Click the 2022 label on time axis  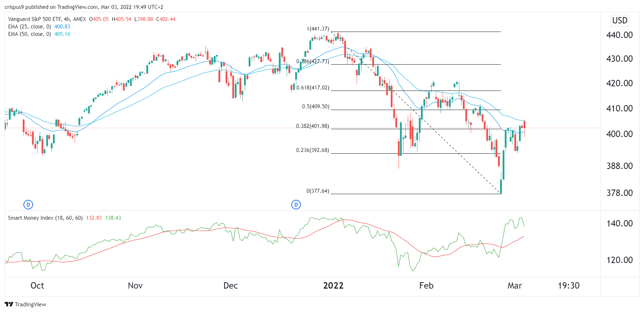coord(333,285)
